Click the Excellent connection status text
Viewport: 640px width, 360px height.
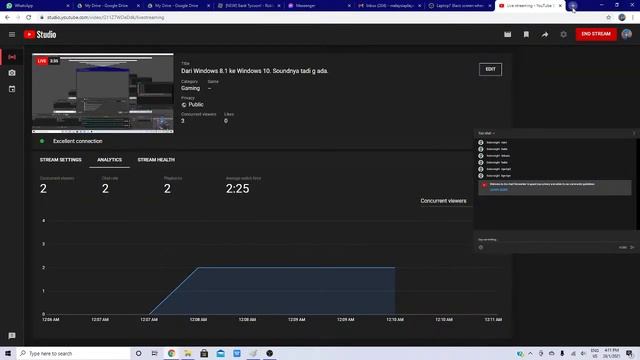coord(78,141)
